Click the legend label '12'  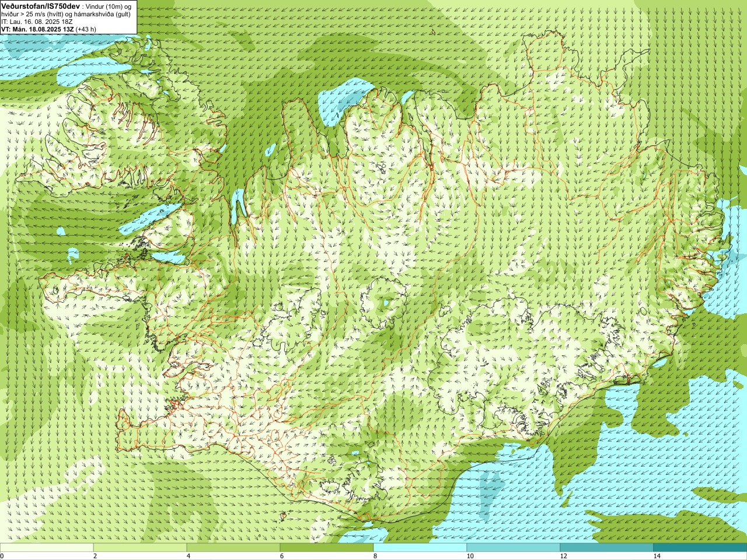[563, 556]
